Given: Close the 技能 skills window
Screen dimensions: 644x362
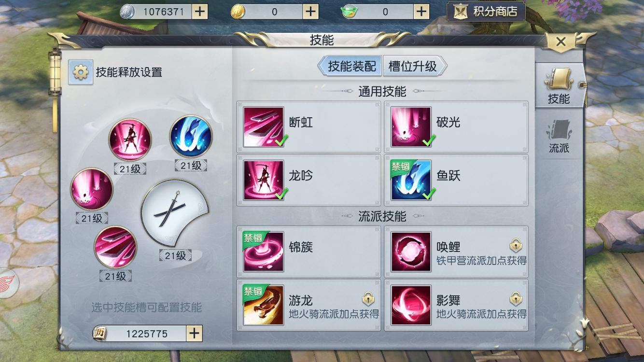Looking at the screenshot, I should tap(560, 42).
